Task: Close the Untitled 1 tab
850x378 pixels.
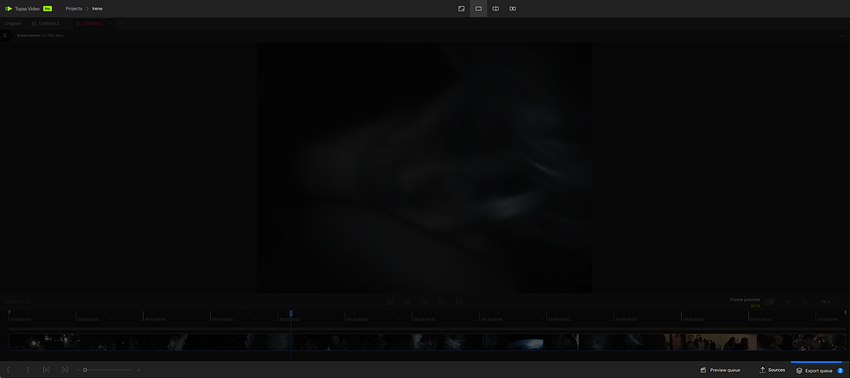Action: tap(111, 23)
